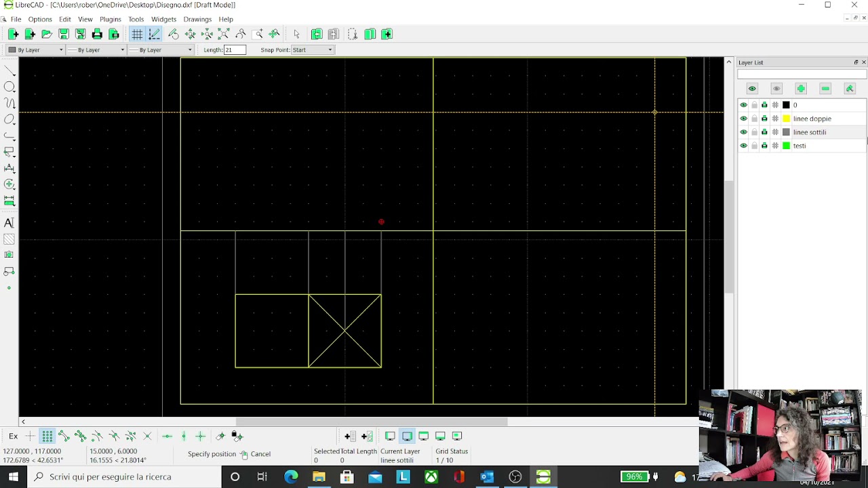Click the Copy icon in the toolbar

pos(370,34)
